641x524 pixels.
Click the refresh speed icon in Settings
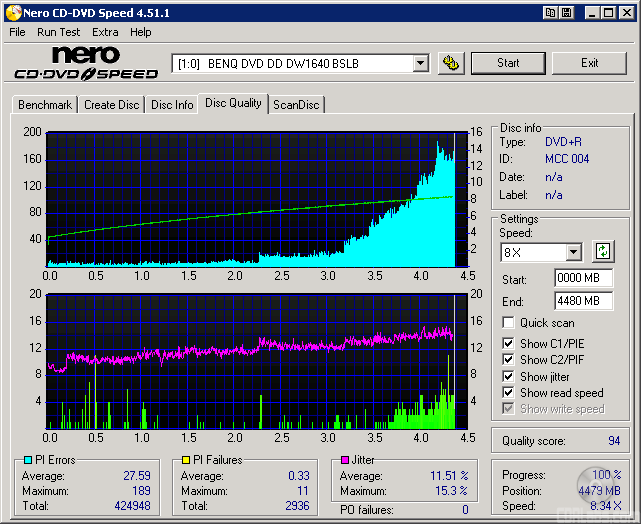click(603, 252)
